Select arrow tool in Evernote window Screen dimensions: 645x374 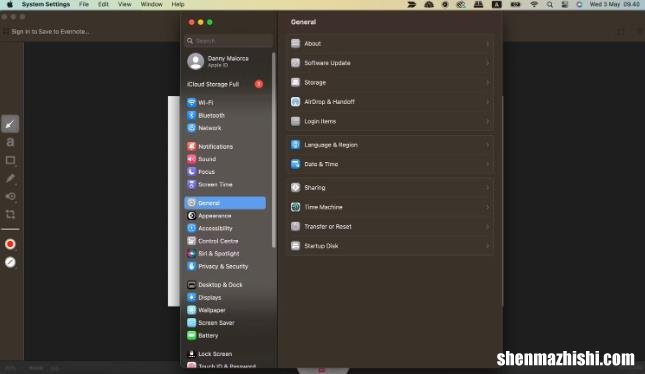(x=10, y=124)
